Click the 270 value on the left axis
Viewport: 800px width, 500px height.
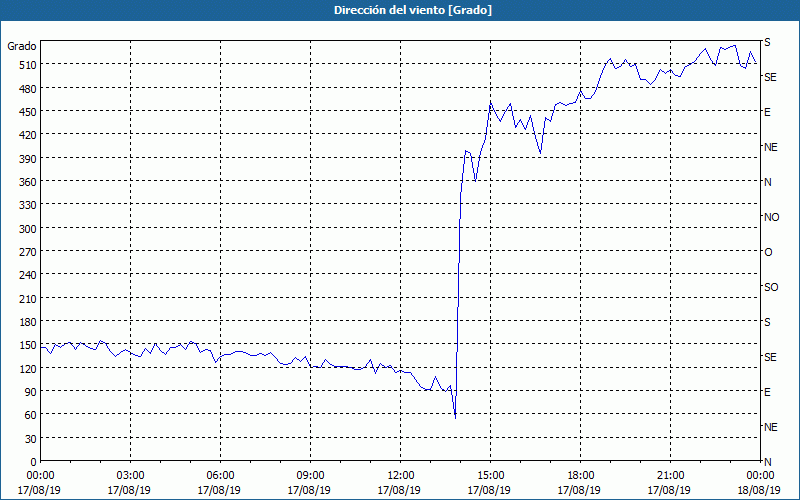[x=29, y=252]
